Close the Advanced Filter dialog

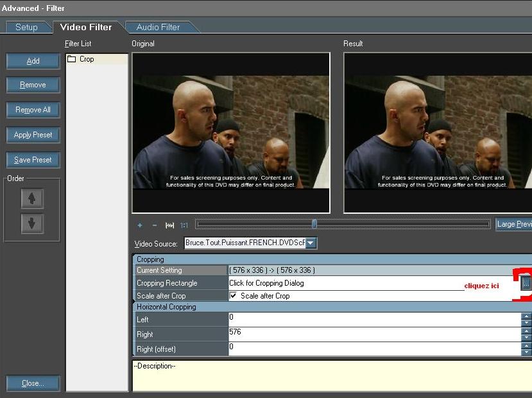[33, 383]
